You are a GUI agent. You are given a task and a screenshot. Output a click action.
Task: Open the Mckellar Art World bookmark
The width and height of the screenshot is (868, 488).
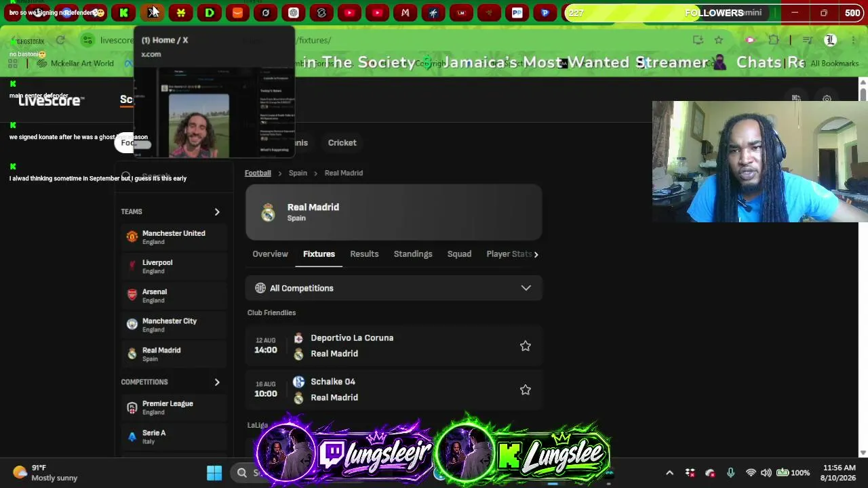[x=76, y=63]
